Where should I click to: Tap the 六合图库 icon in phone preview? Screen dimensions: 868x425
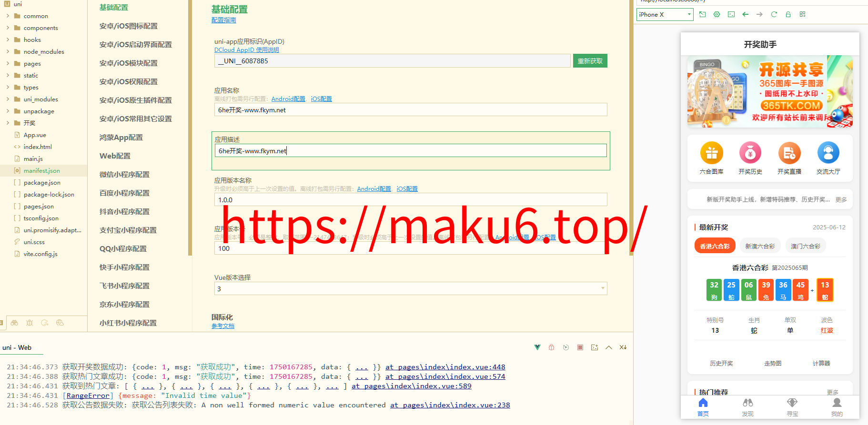(712, 153)
